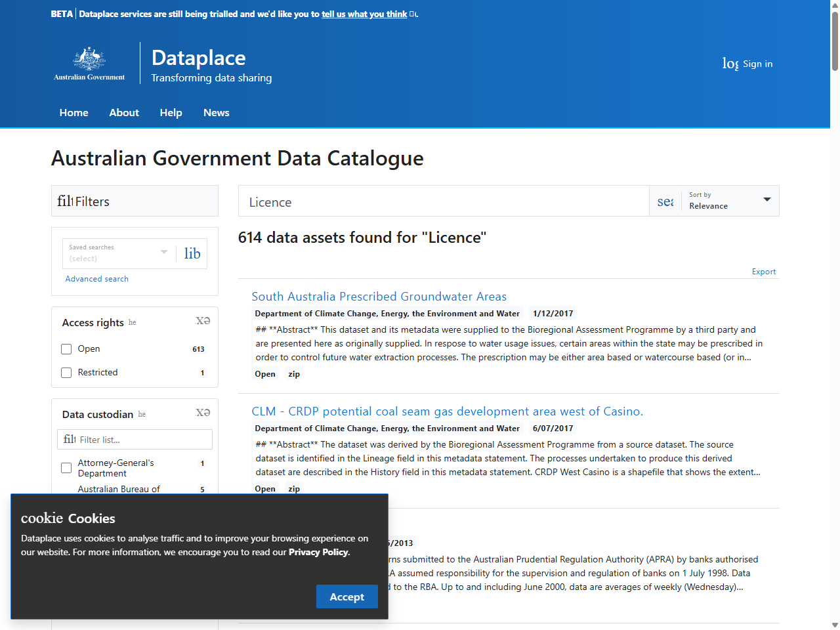This screenshot has width=840, height=630.
Task: Click the Dataplace site title
Action: coord(199,58)
